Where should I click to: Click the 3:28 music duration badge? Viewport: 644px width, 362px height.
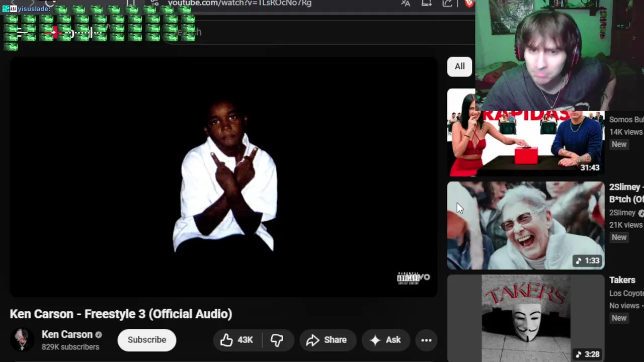(x=587, y=354)
